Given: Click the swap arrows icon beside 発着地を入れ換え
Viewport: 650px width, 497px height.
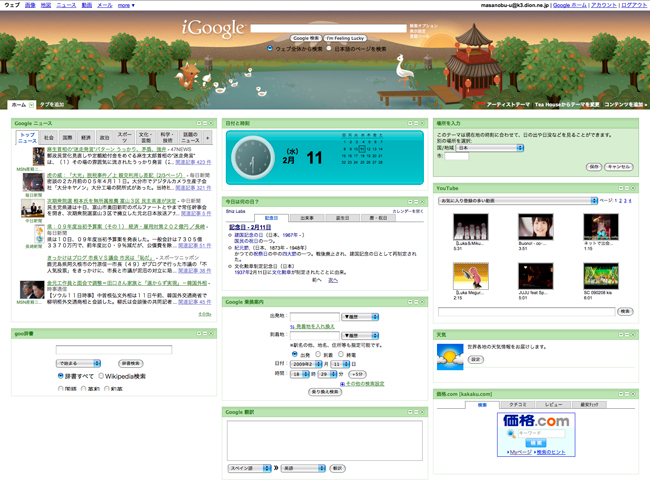Looking at the screenshot, I should click(x=292, y=326).
